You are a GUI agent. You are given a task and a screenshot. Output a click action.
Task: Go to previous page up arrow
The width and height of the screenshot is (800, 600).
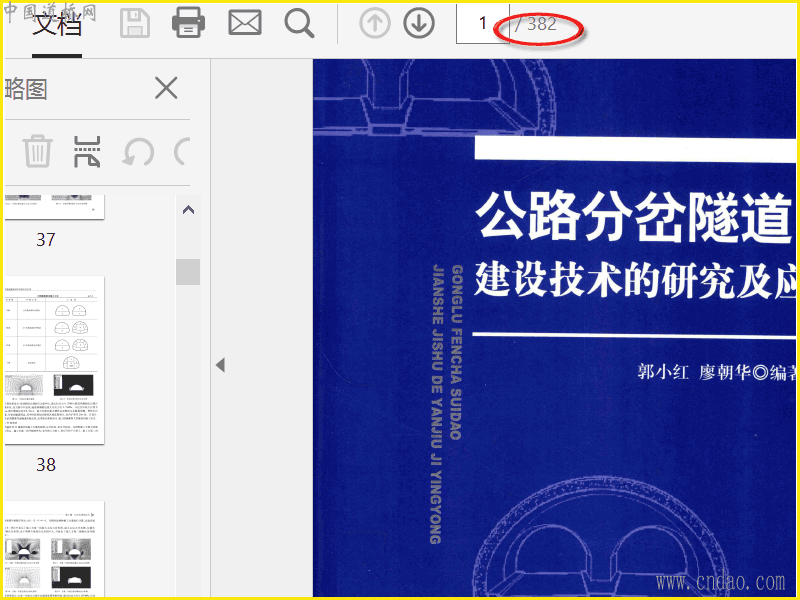375,23
